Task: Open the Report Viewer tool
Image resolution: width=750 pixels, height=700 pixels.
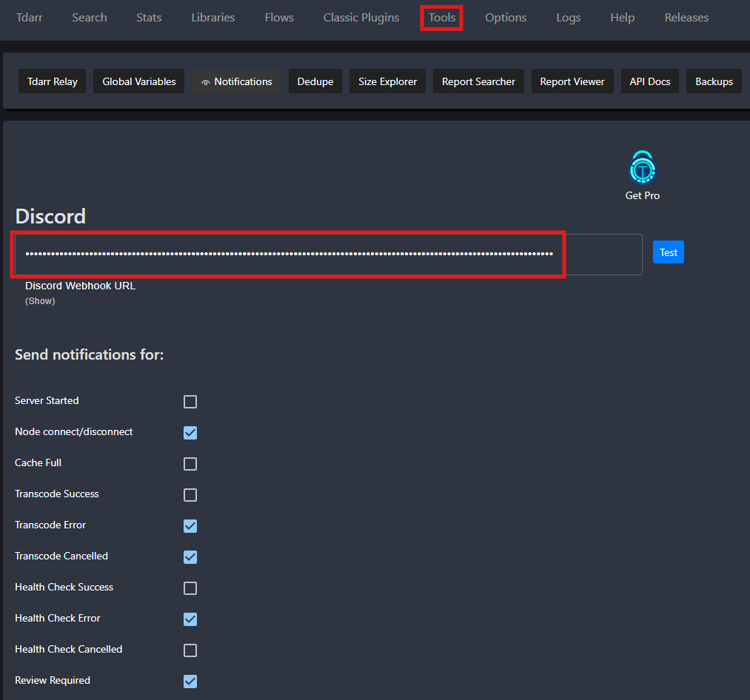Action: [x=572, y=81]
